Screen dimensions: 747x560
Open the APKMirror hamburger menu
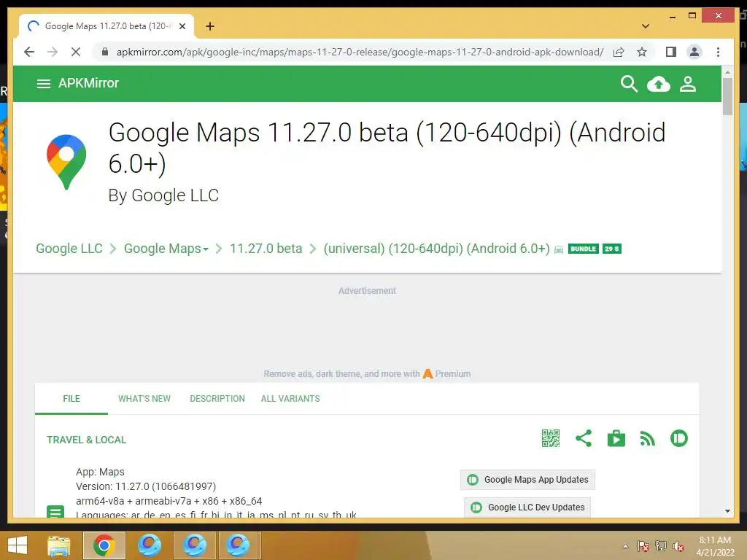43,84
